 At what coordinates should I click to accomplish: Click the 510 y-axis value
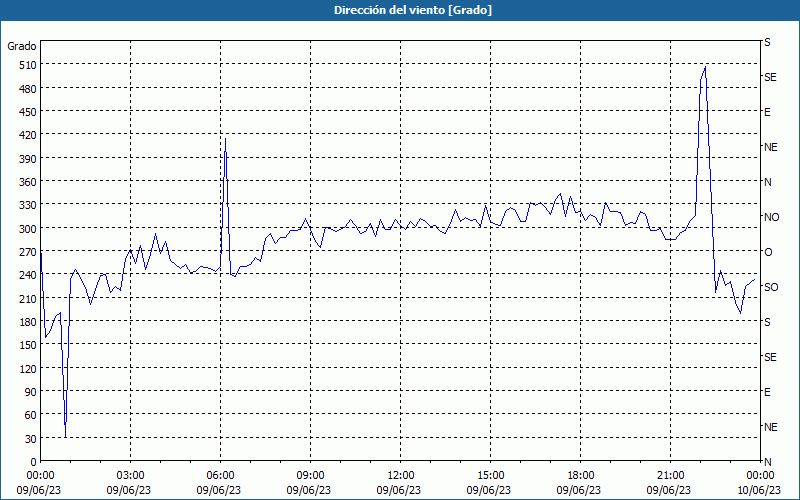27,65
